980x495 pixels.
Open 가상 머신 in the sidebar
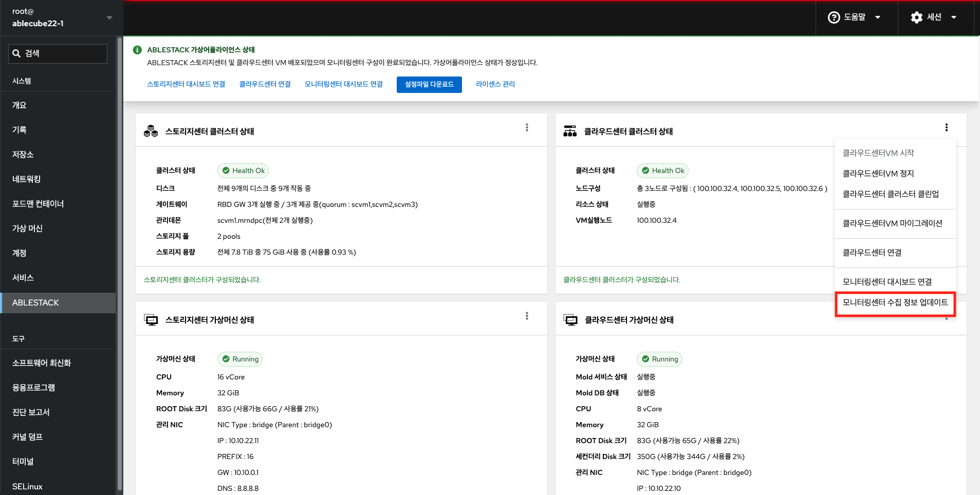pos(27,229)
